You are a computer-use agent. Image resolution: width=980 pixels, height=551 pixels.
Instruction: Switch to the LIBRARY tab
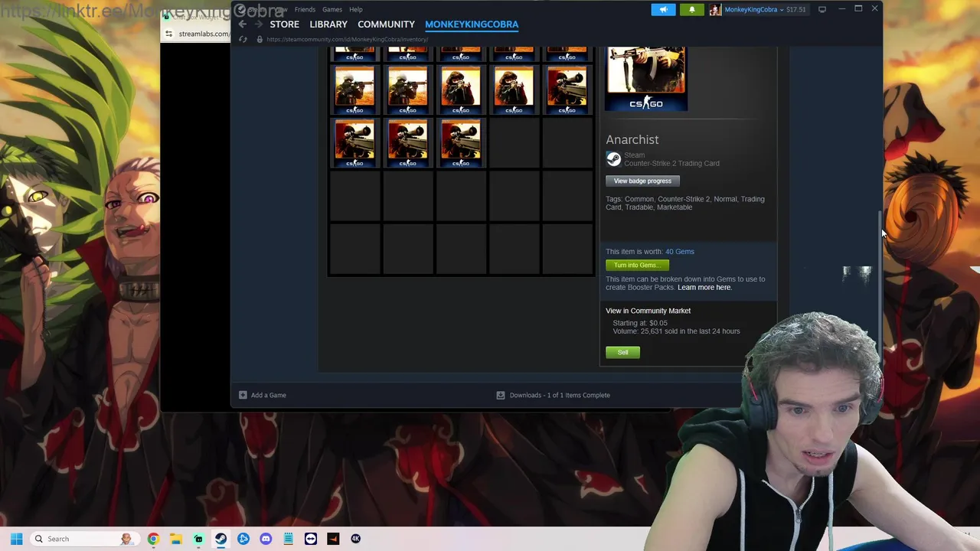(x=328, y=24)
